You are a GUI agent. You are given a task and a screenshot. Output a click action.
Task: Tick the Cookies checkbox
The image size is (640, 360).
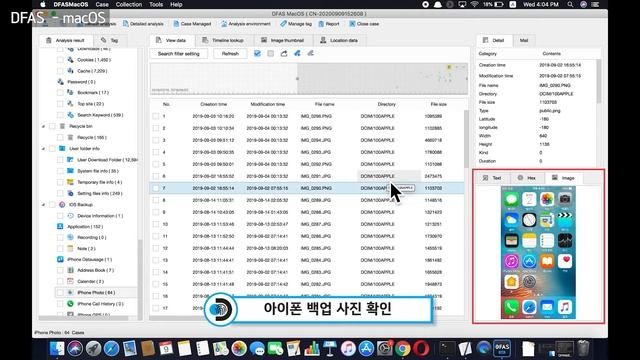click(60, 60)
